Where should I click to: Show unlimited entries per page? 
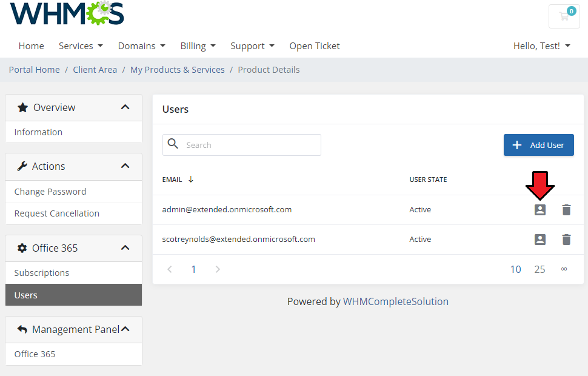click(x=564, y=269)
